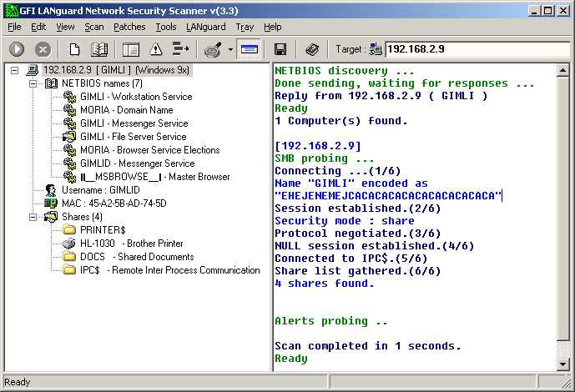Click gears icon beside GIMLID - Messenger Service

click(69, 163)
